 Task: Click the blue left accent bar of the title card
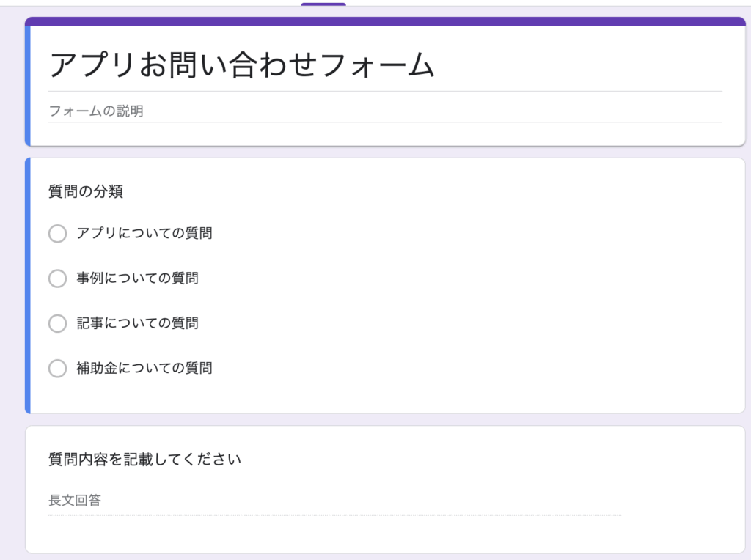(x=28, y=85)
